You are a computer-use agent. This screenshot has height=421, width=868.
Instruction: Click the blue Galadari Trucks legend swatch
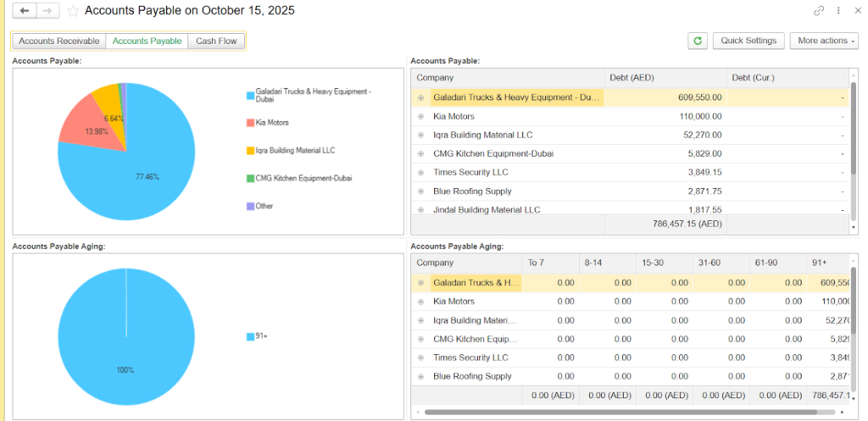[x=250, y=95]
